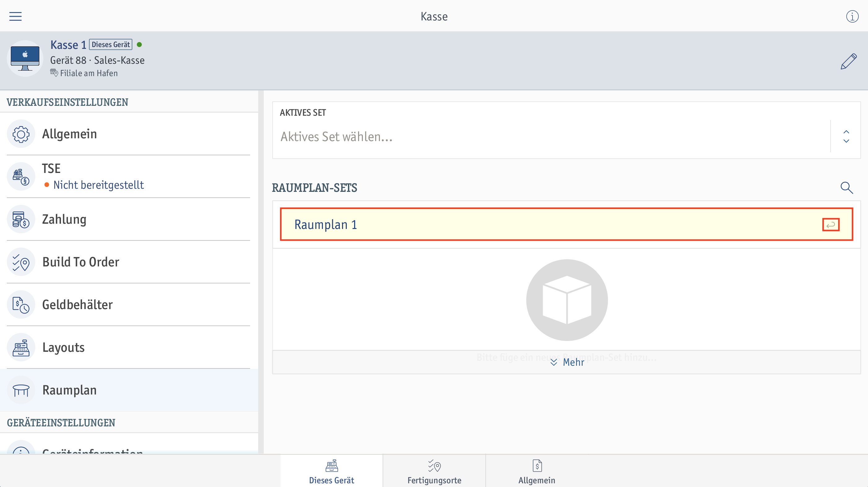Click the Filiale am Hafen location text
Image resolution: width=868 pixels, height=487 pixels.
point(89,73)
